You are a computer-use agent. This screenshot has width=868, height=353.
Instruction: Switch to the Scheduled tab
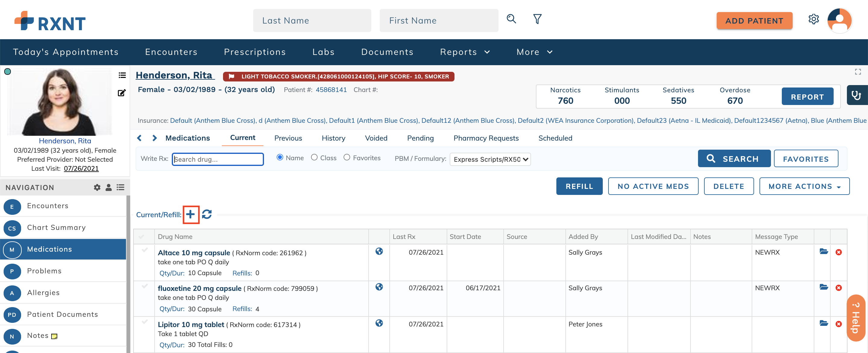point(555,138)
